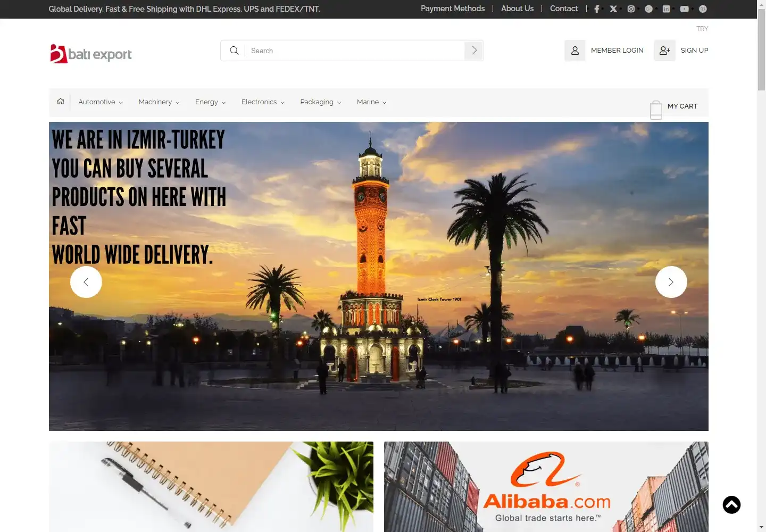Image resolution: width=766 pixels, height=532 pixels.
Task: Focus the Search input field
Action: point(354,51)
